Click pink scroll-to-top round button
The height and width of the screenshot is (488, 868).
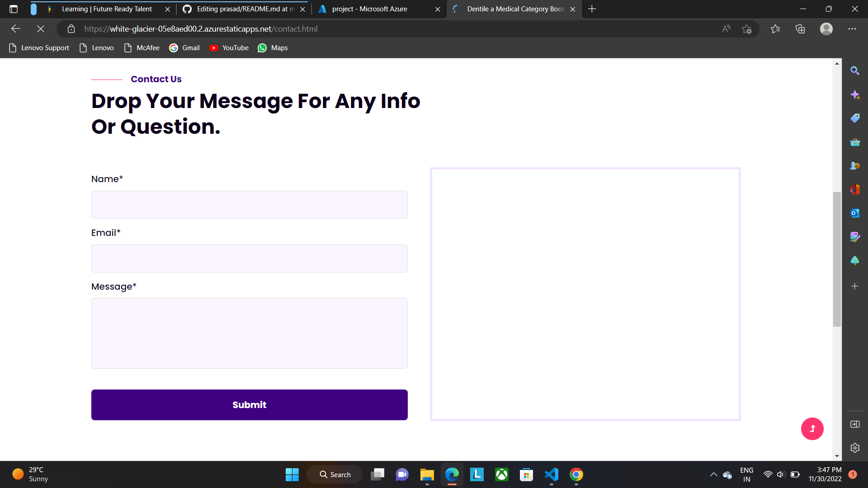click(812, 429)
